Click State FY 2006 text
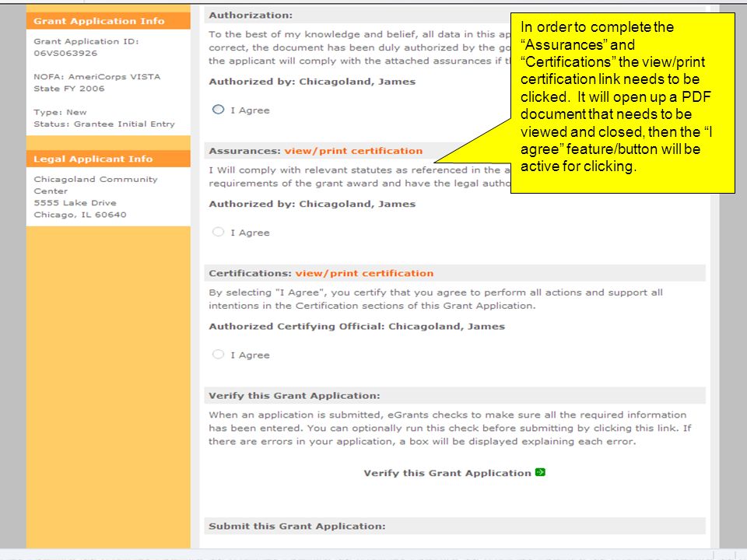 pos(69,89)
